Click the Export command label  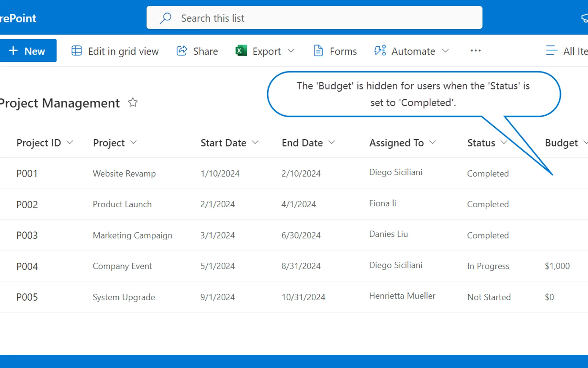(266, 52)
